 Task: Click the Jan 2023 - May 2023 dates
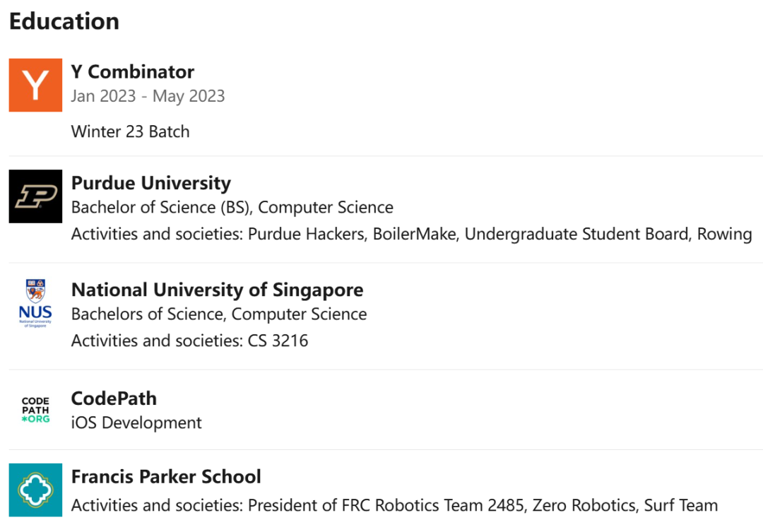pos(148,96)
